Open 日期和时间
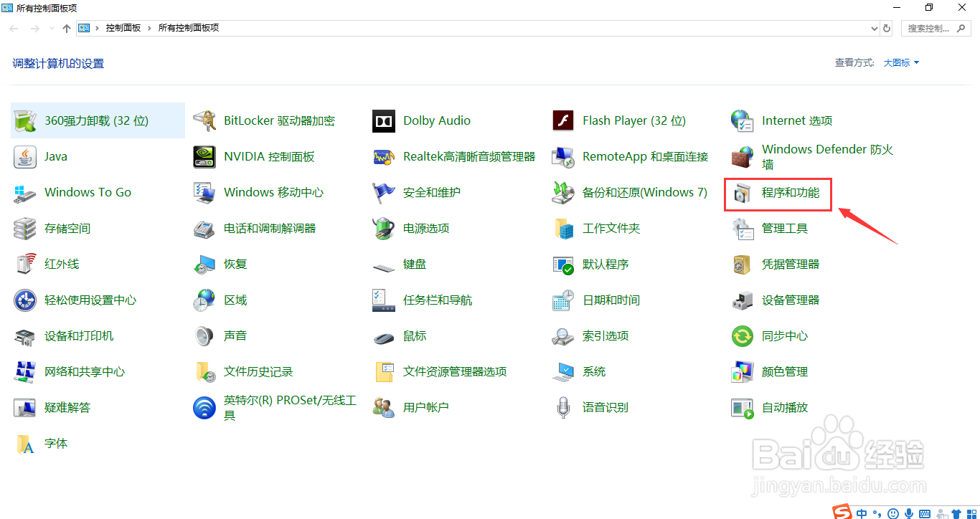 (611, 300)
